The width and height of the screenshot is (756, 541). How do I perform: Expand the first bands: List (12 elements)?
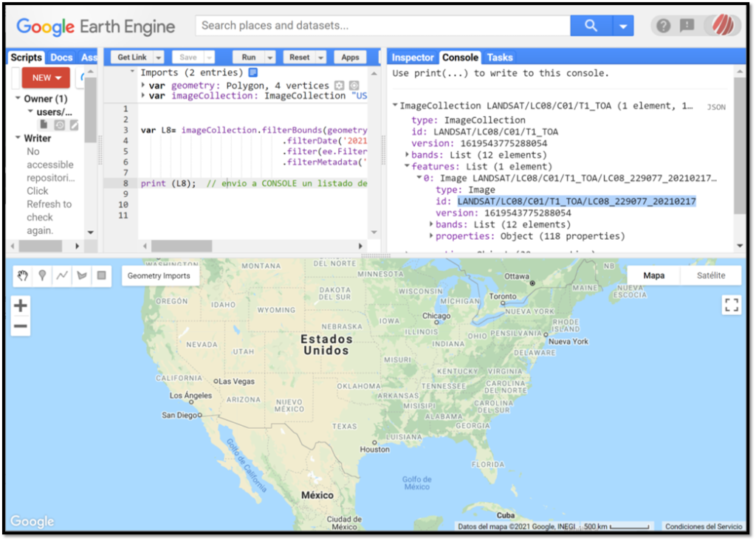pyautogui.click(x=407, y=155)
